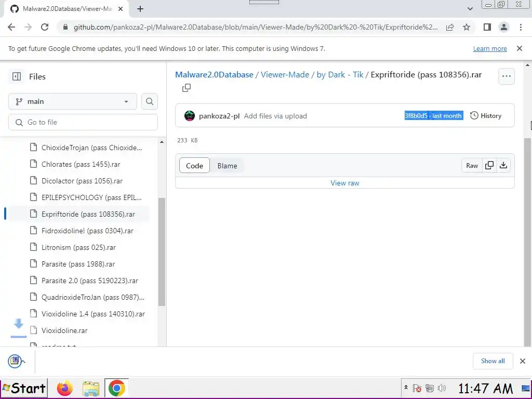The height and width of the screenshot is (399, 532).
Task: Switch to the Code view tab
Action: tap(194, 166)
